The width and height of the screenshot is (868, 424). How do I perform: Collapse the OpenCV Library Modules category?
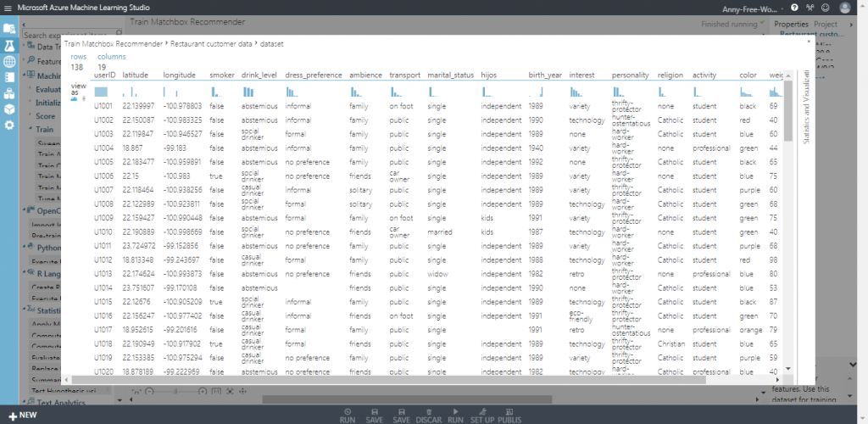point(24,210)
